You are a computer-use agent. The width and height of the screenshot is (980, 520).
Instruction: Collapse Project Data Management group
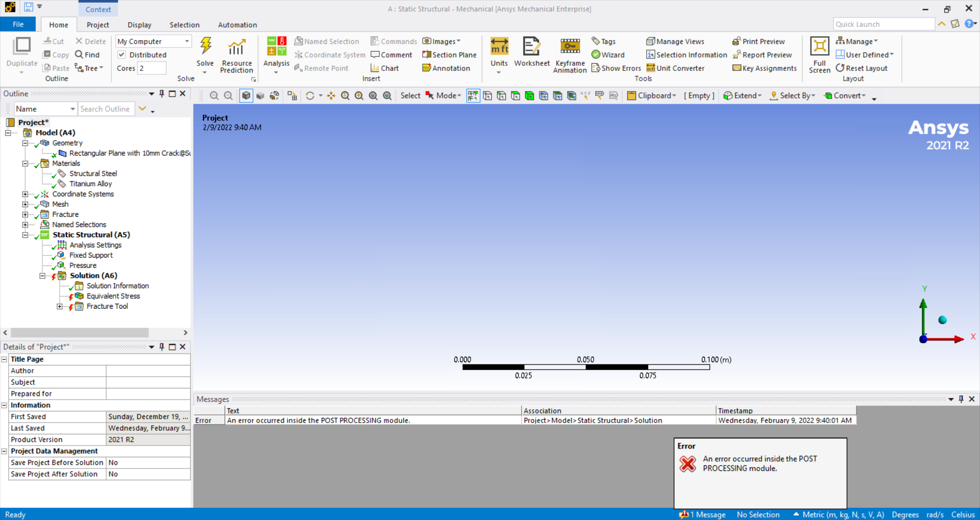point(4,451)
